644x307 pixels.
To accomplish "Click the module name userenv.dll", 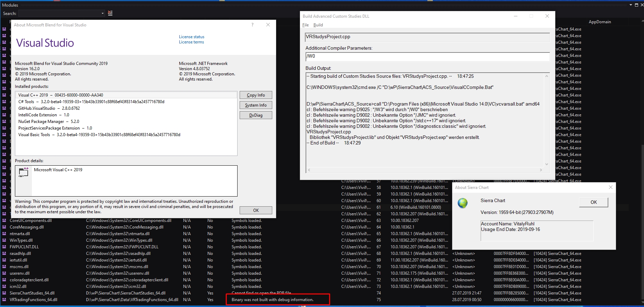I will tap(20, 273).
